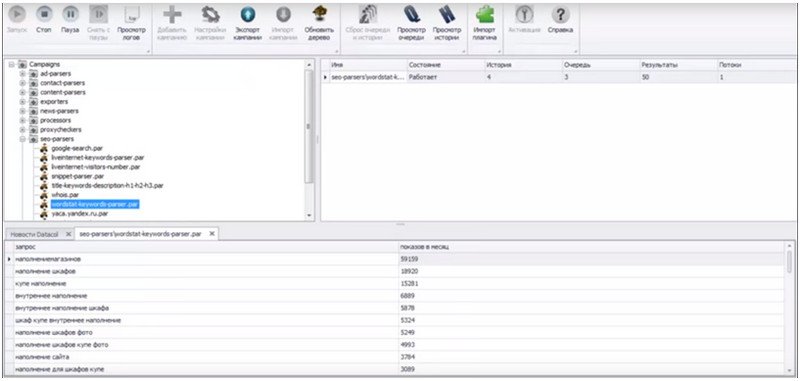Select running campaign row Работает
Viewport: 800px width, 381px height.
click(559, 77)
